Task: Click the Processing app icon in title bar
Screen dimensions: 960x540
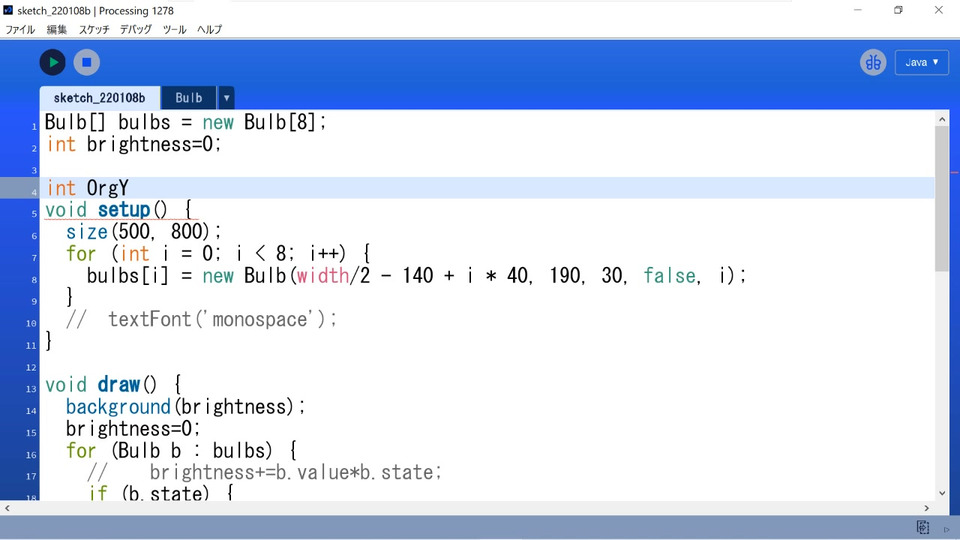Action: click(x=8, y=10)
